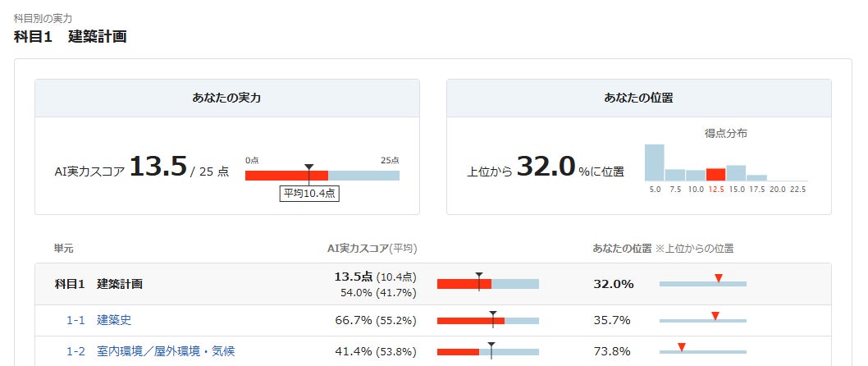Viewport: 868px width, 366px height.
Task: Click the 単元 column header
Action: click(x=64, y=248)
